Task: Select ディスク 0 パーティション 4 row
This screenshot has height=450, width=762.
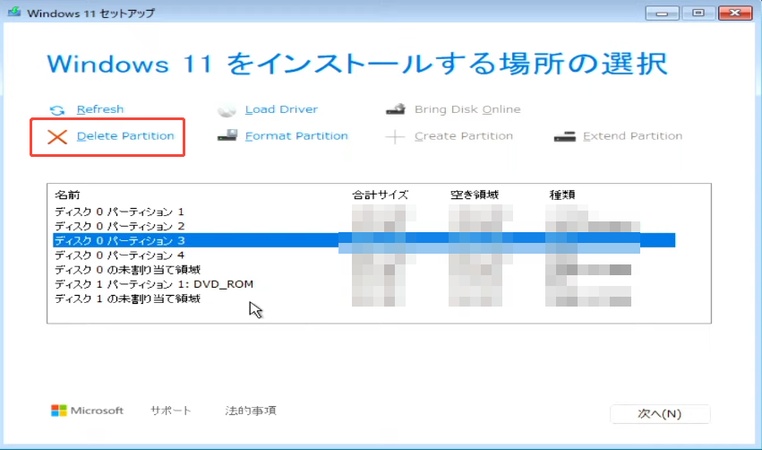Action: 119,255
